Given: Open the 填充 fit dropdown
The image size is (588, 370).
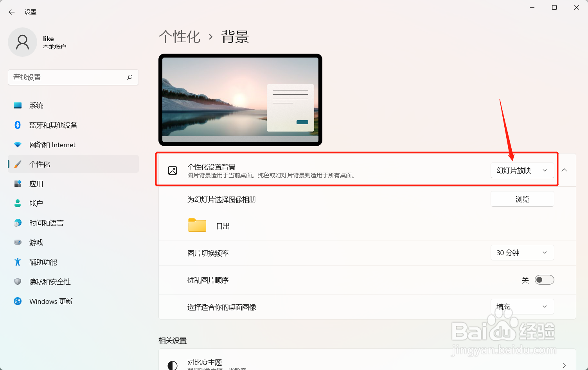Looking at the screenshot, I should pyautogui.click(x=522, y=307).
